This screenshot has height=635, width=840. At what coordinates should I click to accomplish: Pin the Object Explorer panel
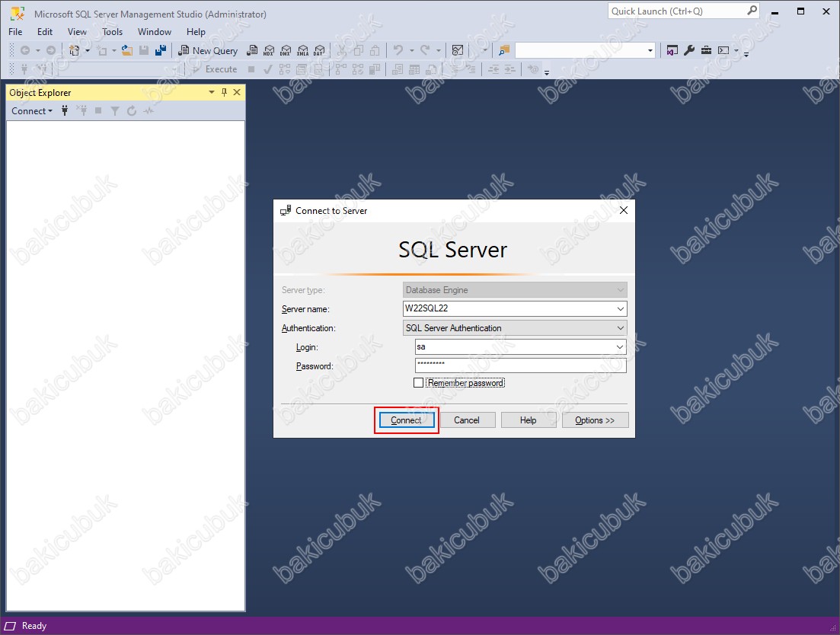click(x=225, y=92)
